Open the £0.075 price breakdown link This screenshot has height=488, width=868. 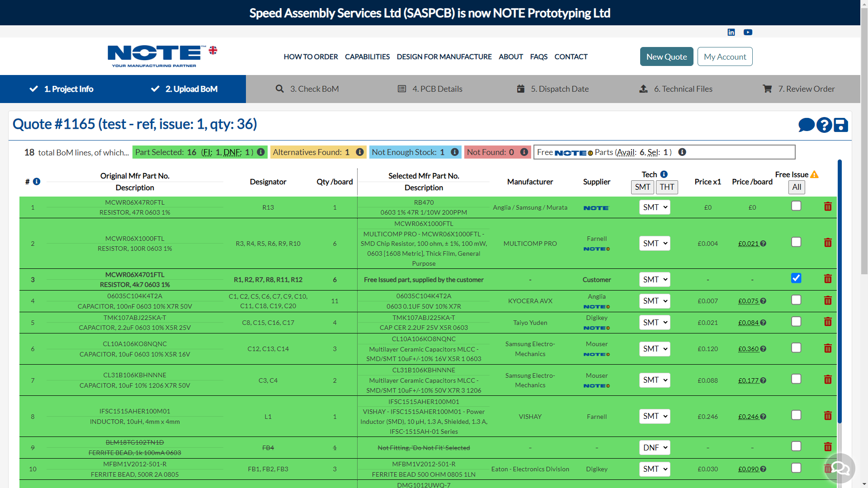click(749, 300)
